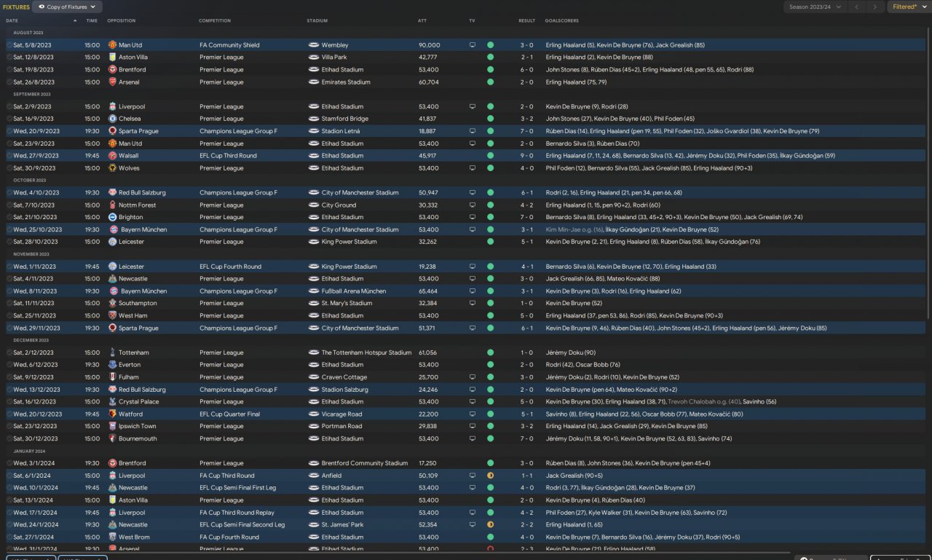Viewport: 932px width, 560px height.
Task: Click the Bournemouth club badge
Action: pyautogui.click(x=112, y=438)
